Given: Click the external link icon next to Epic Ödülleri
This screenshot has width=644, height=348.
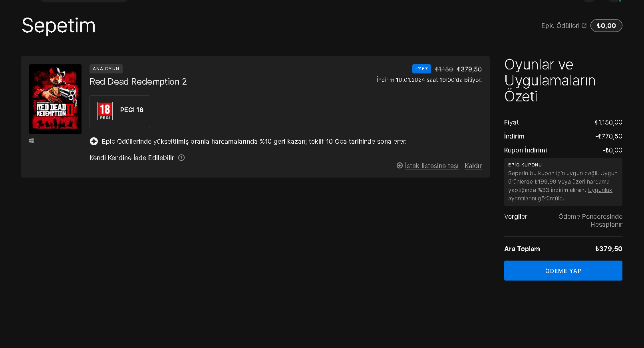Looking at the screenshot, I should point(584,26).
